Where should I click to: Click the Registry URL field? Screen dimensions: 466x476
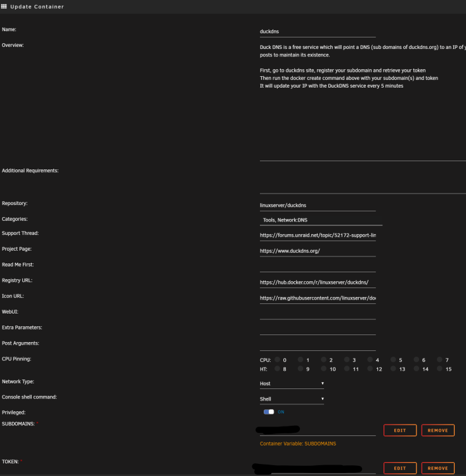(318, 282)
